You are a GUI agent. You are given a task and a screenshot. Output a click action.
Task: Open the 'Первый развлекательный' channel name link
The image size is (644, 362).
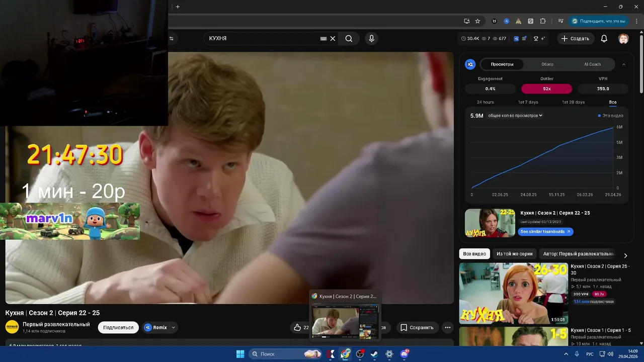point(56,324)
